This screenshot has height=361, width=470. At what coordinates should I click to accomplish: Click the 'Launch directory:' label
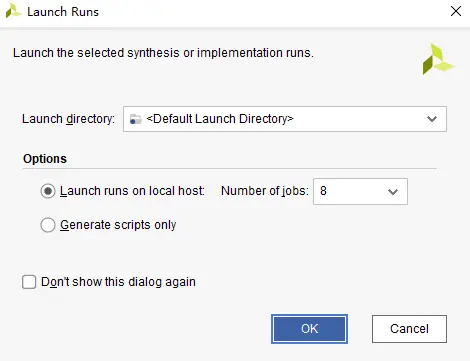pyautogui.click(x=68, y=119)
